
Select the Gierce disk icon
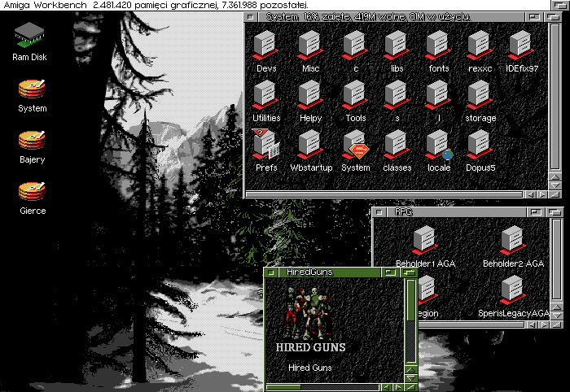click(x=32, y=198)
